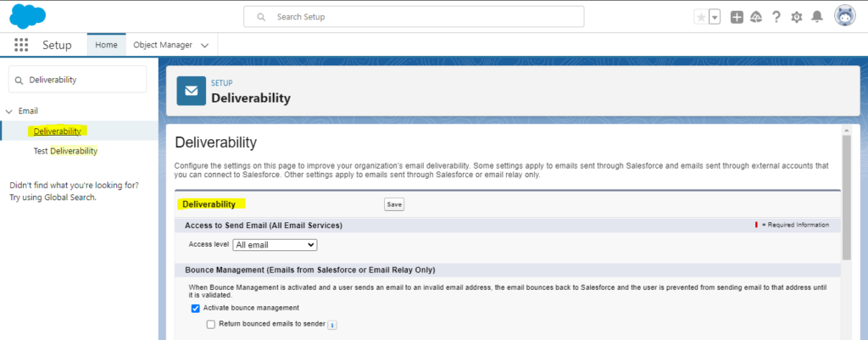868x340 pixels.
Task: Open the Trailhead guidance icon
Action: click(756, 17)
